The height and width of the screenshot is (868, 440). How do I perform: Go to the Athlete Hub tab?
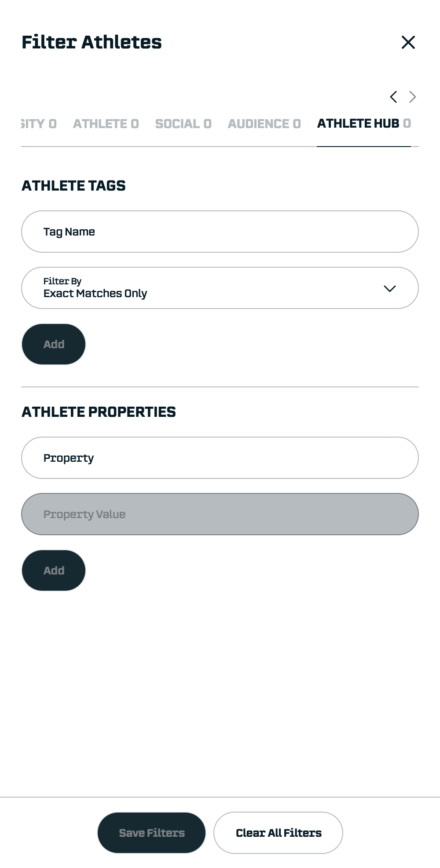pyautogui.click(x=364, y=124)
